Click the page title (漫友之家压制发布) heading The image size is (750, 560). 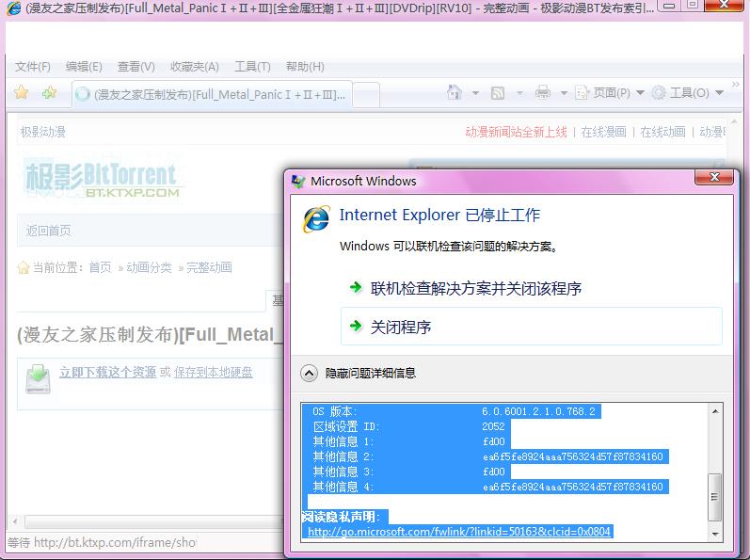[150, 334]
